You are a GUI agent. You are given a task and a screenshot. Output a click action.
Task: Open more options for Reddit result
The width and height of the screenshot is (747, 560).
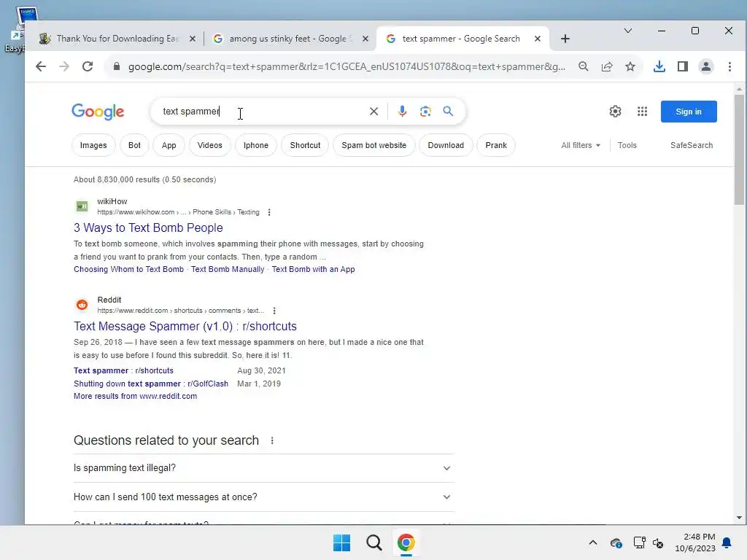click(x=274, y=311)
